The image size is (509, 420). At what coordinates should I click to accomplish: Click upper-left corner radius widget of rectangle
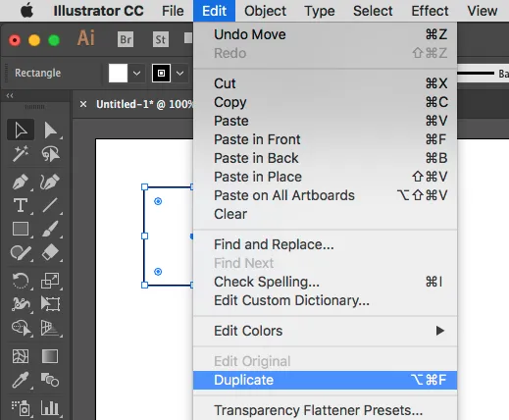pyautogui.click(x=158, y=201)
